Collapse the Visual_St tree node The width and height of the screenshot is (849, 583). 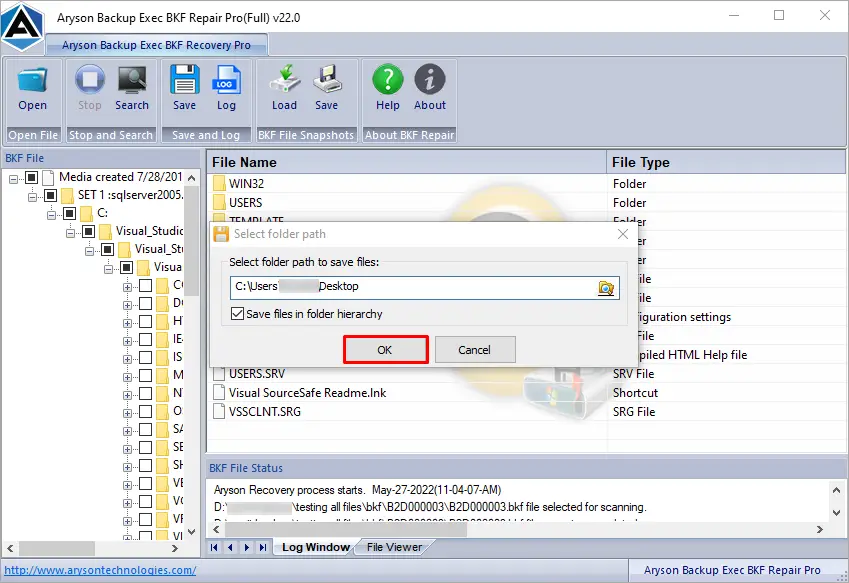coord(89,251)
